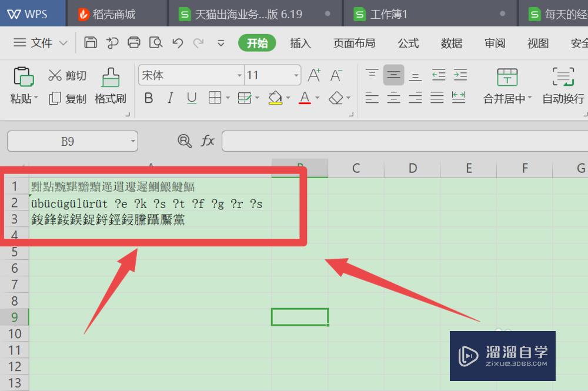This screenshot has width=588, height=391.
Task: Click the 剪切 cut button
Action: pos(66,75)
